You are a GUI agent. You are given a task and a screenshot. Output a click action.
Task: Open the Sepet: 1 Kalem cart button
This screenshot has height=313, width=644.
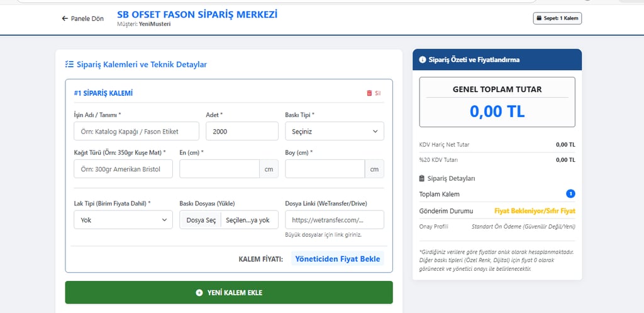click(558, 19)
